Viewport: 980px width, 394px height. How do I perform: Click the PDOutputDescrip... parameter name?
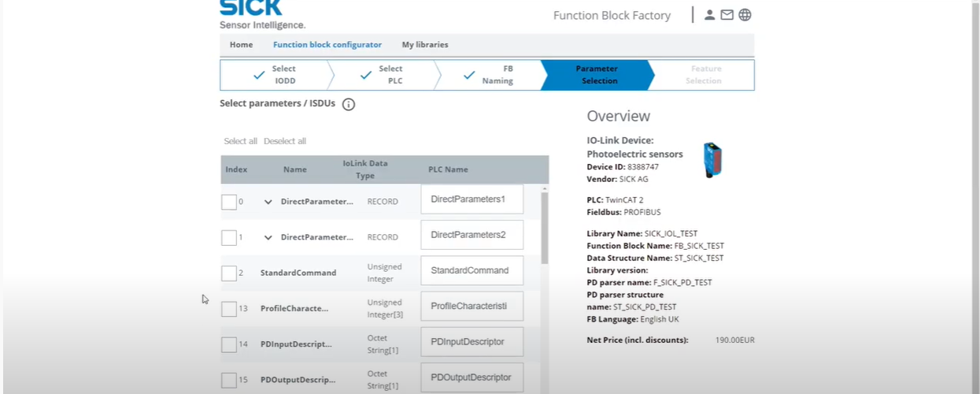[298, 380]
